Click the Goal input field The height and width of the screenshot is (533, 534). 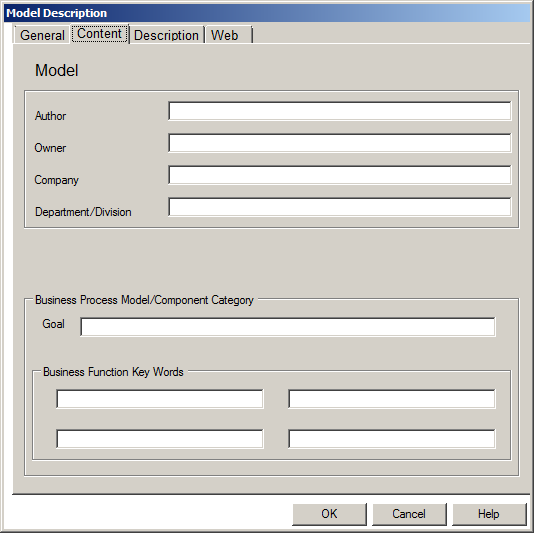click(x=288, y=327)
